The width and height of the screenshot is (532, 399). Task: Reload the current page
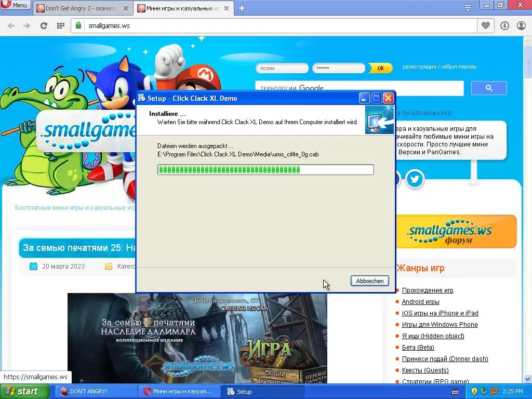[44, 26]
